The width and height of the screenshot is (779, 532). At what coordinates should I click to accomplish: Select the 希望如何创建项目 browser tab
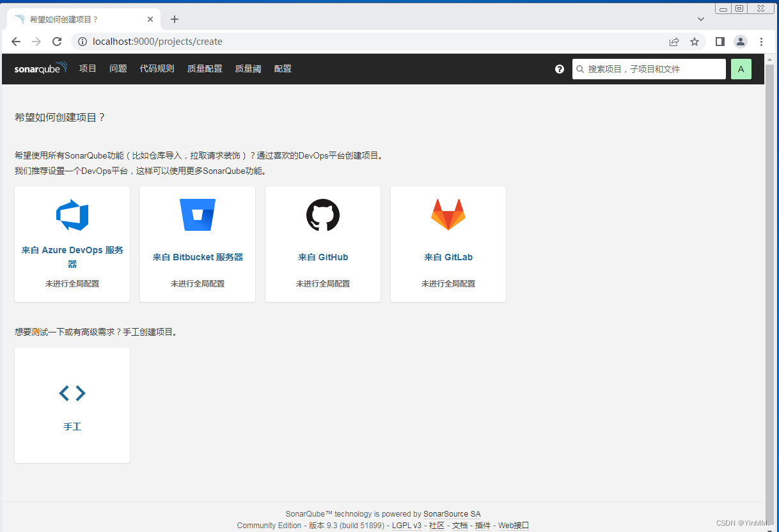pyautogui.click(x=84, y=19)
